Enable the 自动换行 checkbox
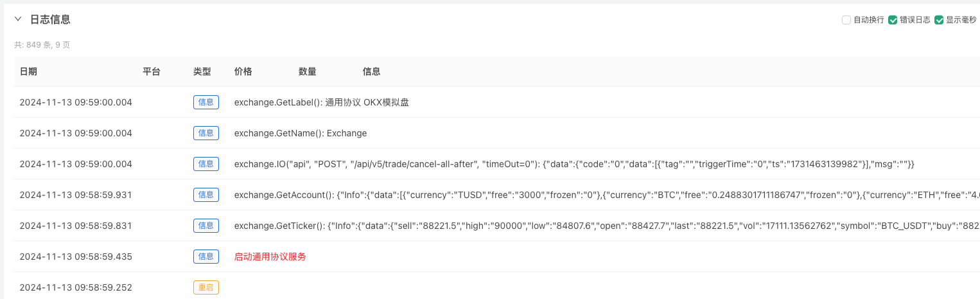The image size is (980, 299). 846,20
